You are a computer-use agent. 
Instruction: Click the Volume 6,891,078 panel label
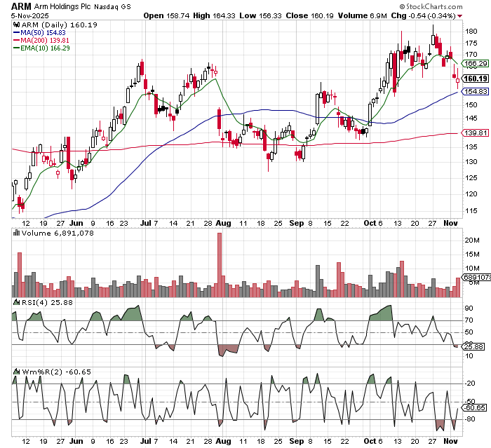coord(58,233)
